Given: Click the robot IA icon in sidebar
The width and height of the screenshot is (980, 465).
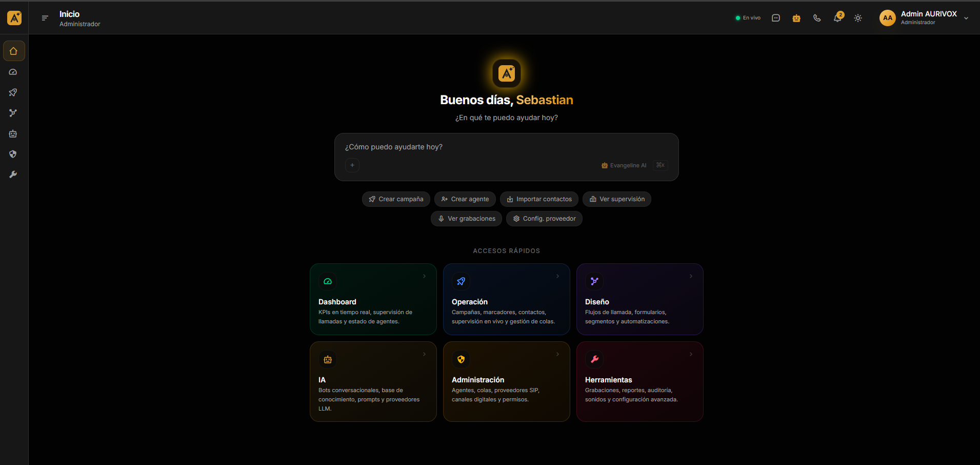Looking at the screenshot, I should pos(13,133).
